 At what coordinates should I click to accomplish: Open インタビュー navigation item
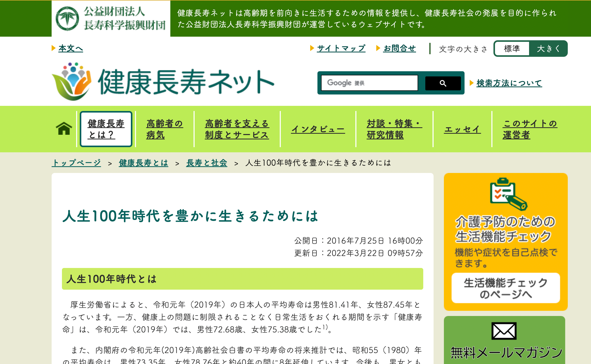[x=318, y=129]
